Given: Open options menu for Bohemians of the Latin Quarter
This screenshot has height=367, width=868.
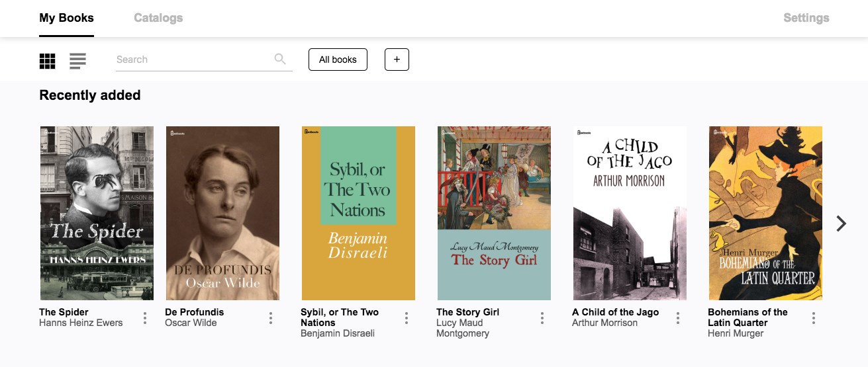Looking at the screenshot, I should click(814, 318).
